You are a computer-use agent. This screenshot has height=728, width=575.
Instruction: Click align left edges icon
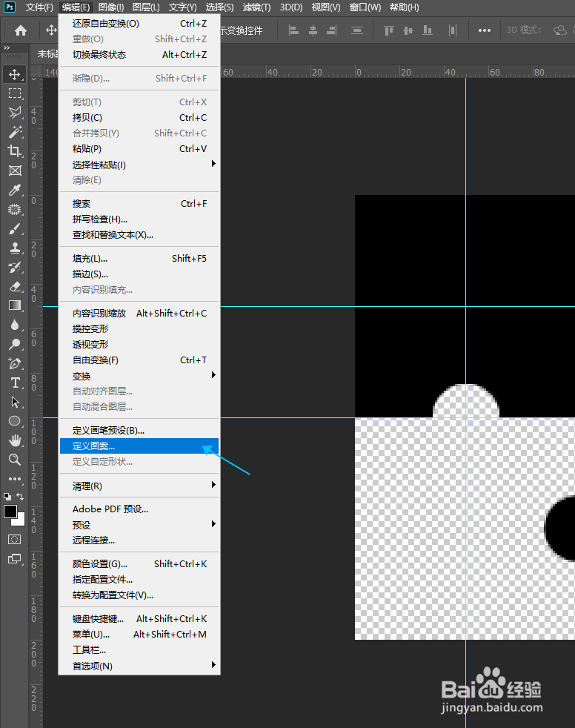293,30
